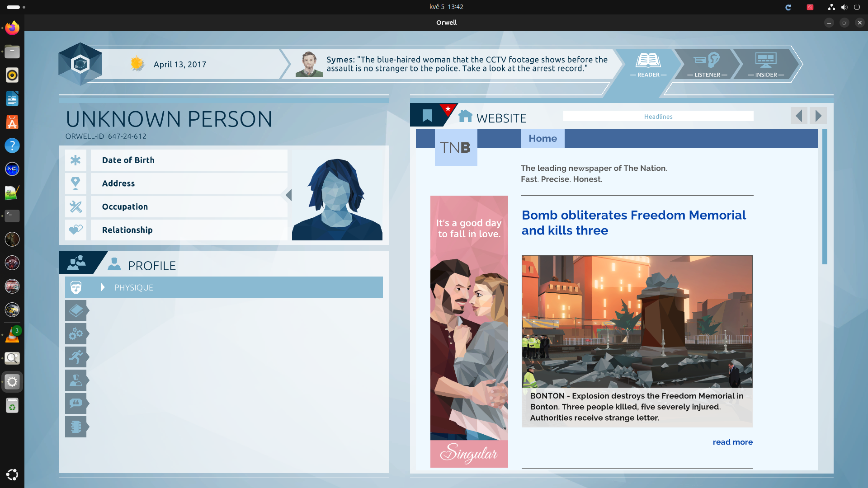Open the book icon profile category
Screen dimensions: 868x488
(x=75, y=311)
